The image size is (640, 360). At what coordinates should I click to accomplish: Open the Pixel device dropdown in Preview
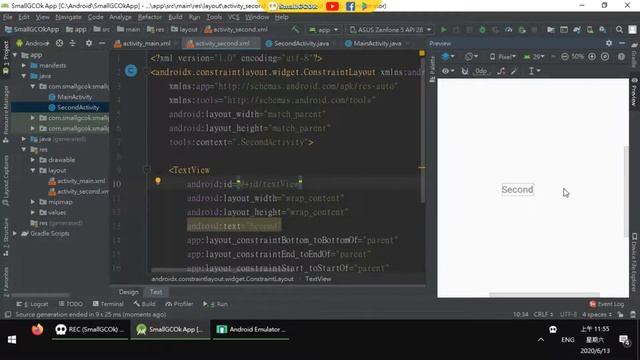click(x=502, y=57)
